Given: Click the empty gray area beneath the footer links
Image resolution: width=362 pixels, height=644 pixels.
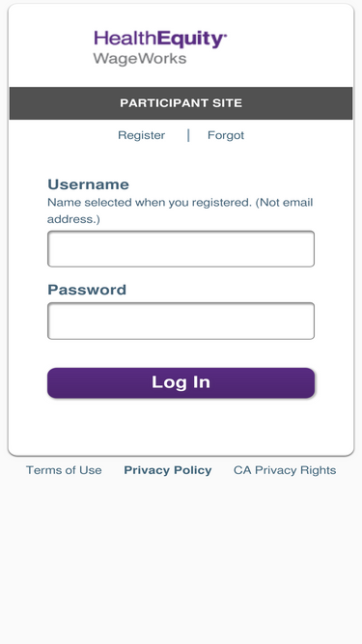Looking at the screenshot, I should click(181, 561).
